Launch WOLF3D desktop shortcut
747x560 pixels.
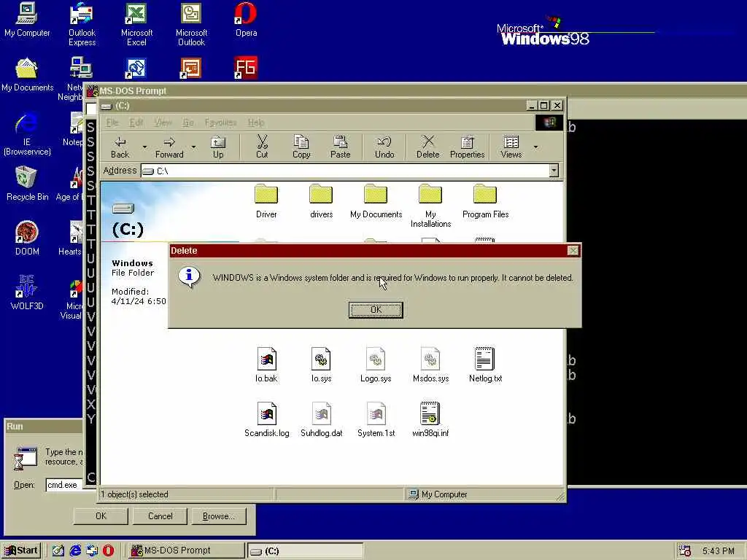(x=27, y=293)
